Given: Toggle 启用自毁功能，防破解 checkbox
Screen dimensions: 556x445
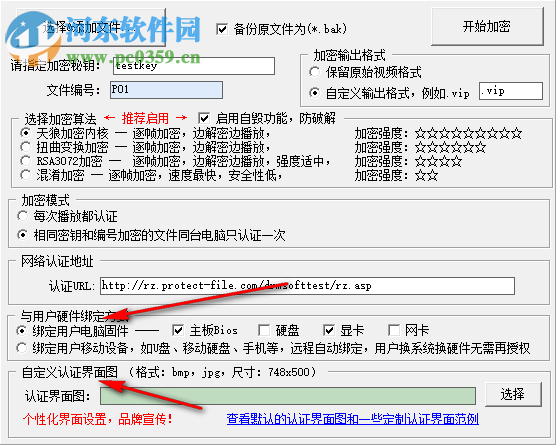Looking at the screenshot, I should point(204,118).
